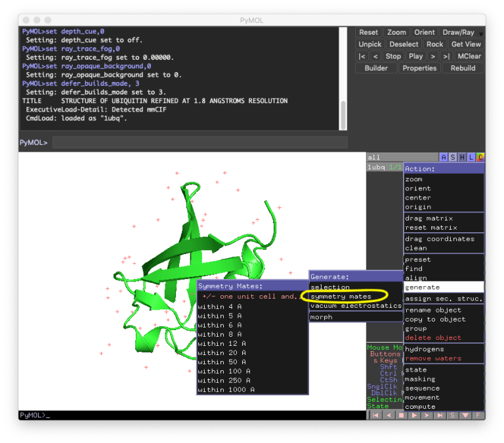
Task: Click the S (Show) button for all
Action: [453, 158]
